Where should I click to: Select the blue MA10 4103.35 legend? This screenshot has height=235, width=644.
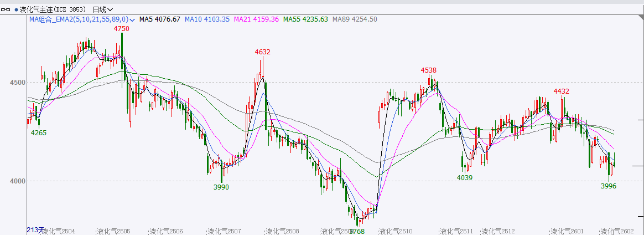coord(206,19)
